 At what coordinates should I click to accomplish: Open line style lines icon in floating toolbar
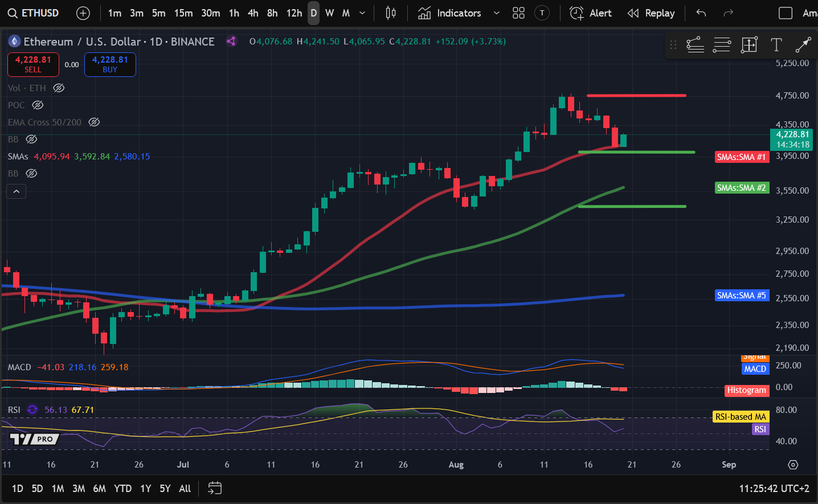click(722, 44)
